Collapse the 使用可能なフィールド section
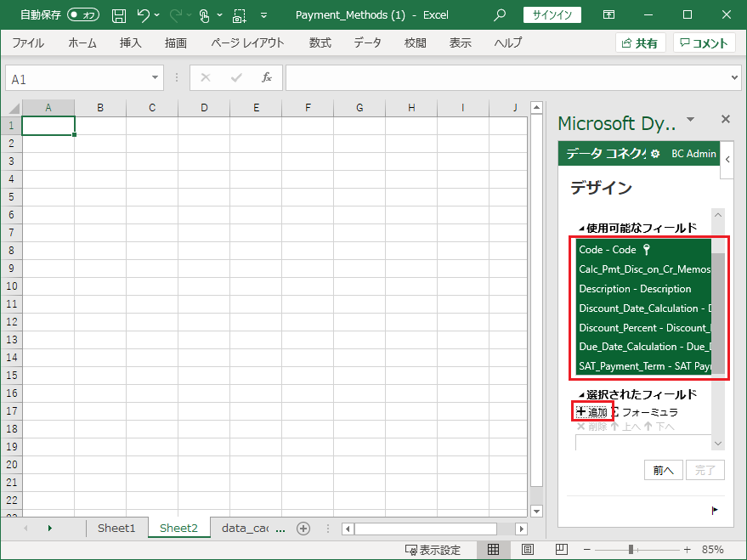747x560 pixels. pos(581,229)
